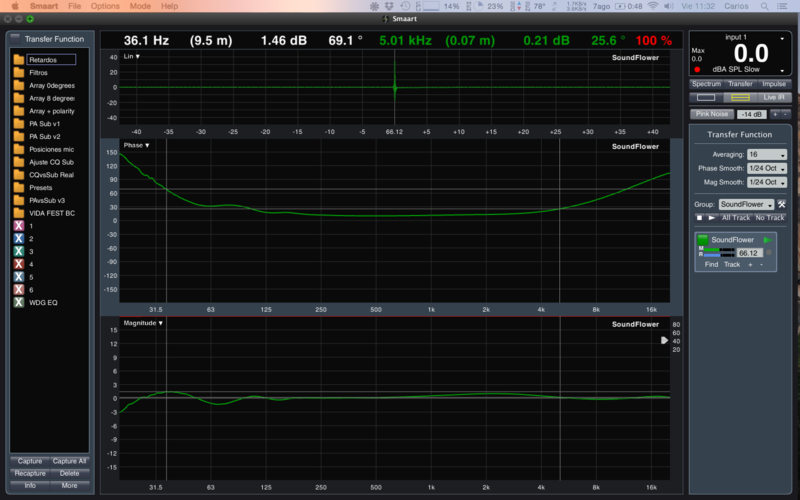Switch to Spectrum mode
800x500 pixels.
[706, 84]
